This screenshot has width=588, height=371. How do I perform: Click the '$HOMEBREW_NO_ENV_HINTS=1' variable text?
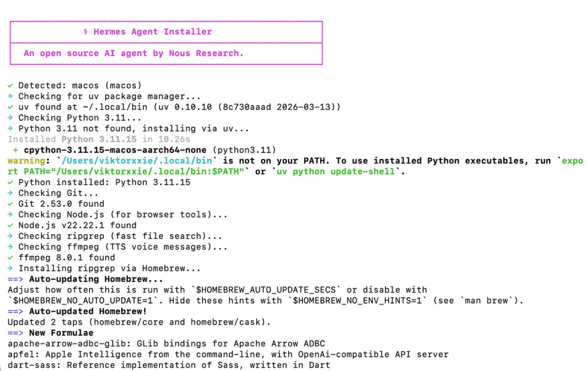[x=357, y=300]
